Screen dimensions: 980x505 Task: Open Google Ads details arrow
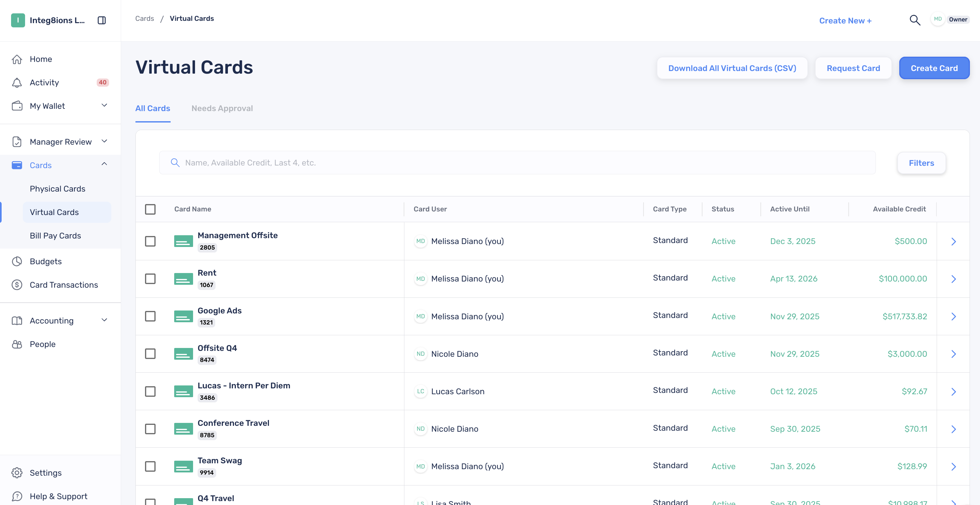pos(953,316)
